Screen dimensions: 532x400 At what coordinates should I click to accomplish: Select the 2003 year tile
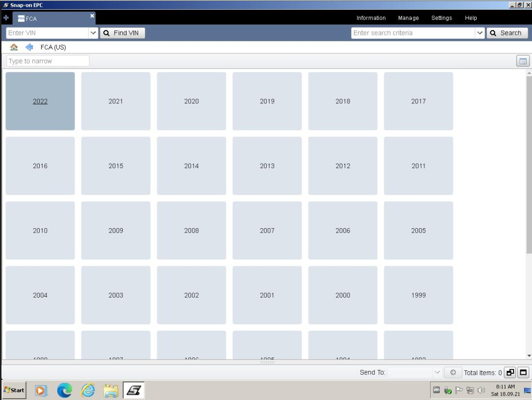(116, 295)
